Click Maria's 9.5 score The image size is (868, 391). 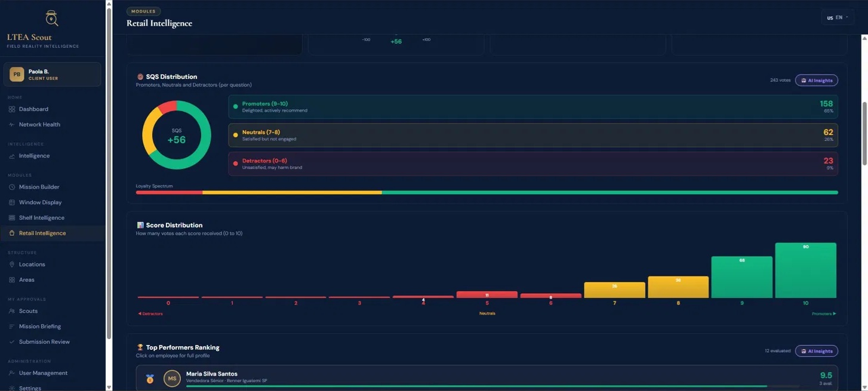click(x=826, y=375)
